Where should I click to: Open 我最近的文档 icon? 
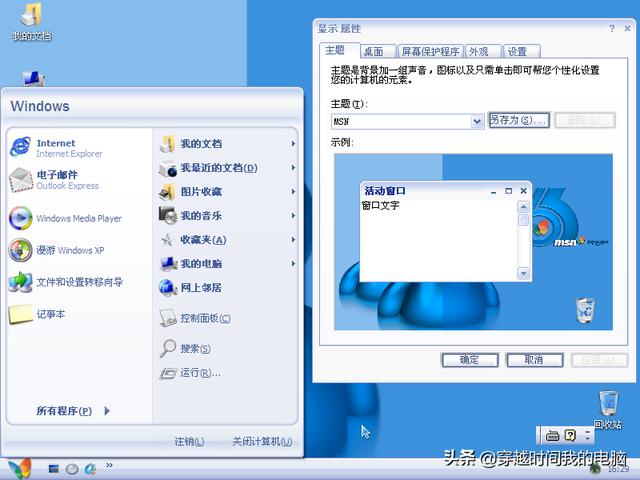(x=167, y=168)
